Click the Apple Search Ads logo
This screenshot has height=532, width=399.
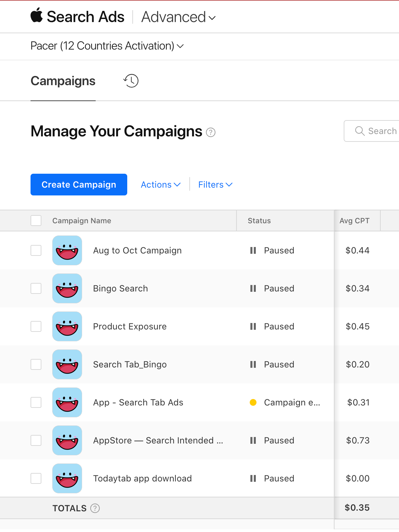coord(77,17)
